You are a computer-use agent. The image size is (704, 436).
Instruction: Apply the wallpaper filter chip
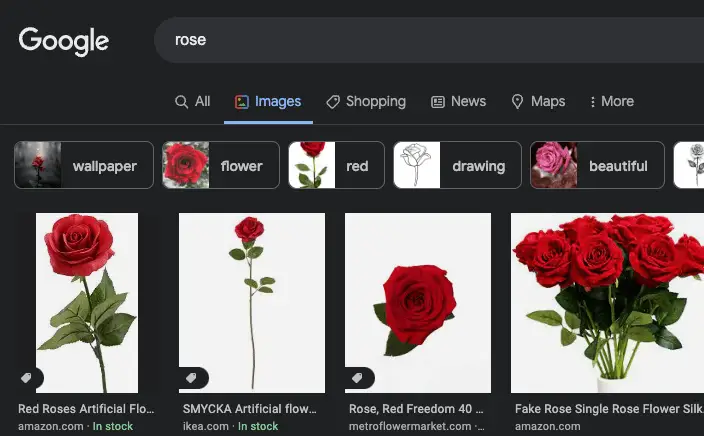(84, 165)
